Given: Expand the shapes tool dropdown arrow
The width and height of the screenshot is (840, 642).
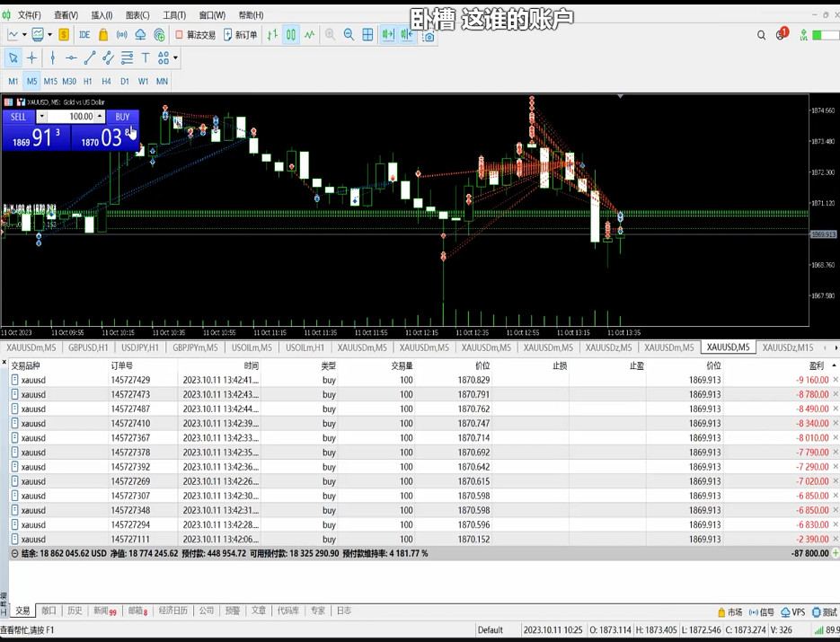Looking at the screenshot, I should click(175, 57).
